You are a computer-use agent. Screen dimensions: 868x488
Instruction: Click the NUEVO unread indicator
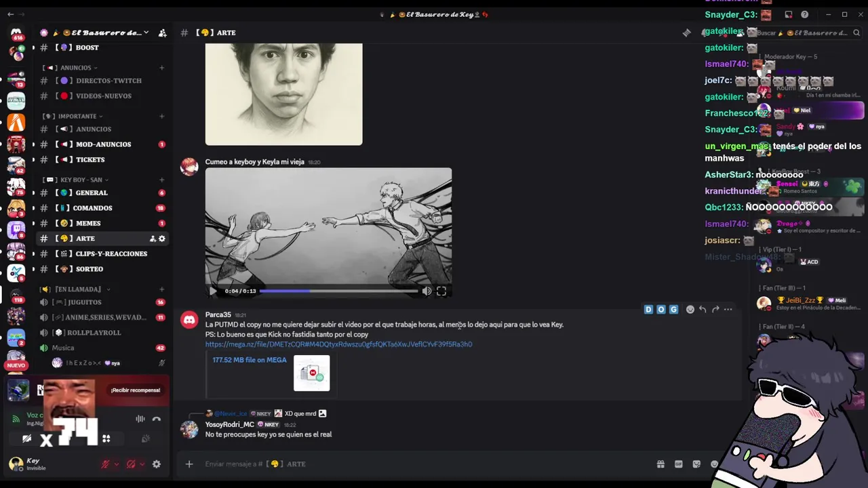(x=16, y=365)
